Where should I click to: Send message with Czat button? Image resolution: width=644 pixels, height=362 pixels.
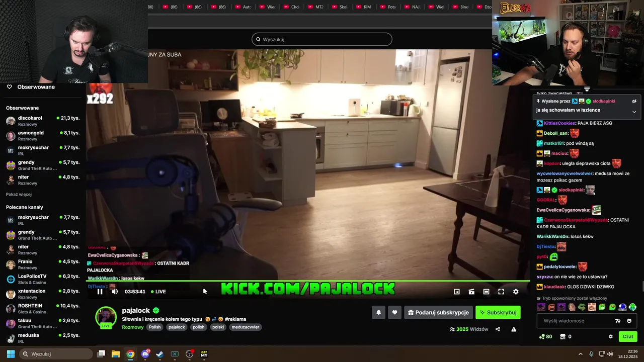(628, 336)
